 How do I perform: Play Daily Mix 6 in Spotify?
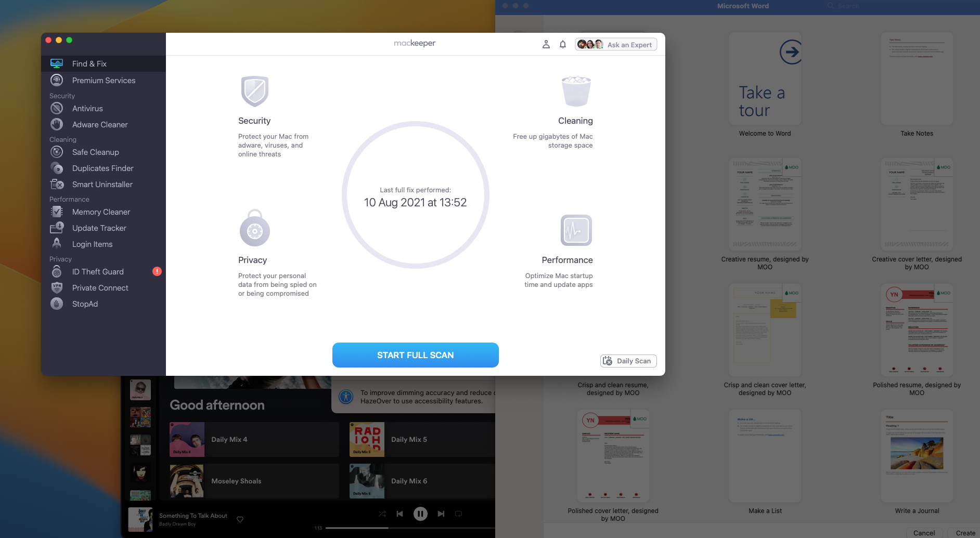click(422, 481)
